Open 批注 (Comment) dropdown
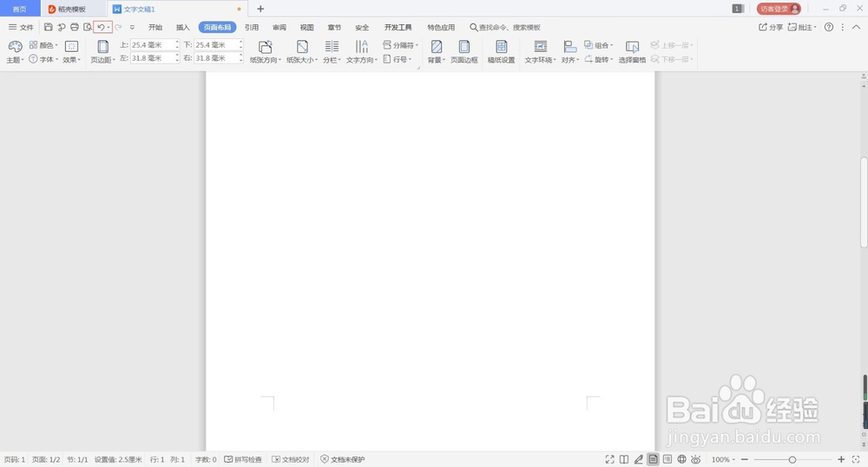The image size is (868, 467). 802,27
